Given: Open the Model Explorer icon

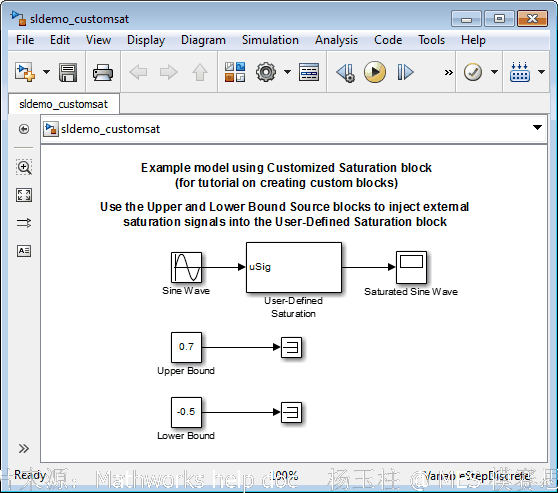Looking at the screenshot, I should [309, 72].
